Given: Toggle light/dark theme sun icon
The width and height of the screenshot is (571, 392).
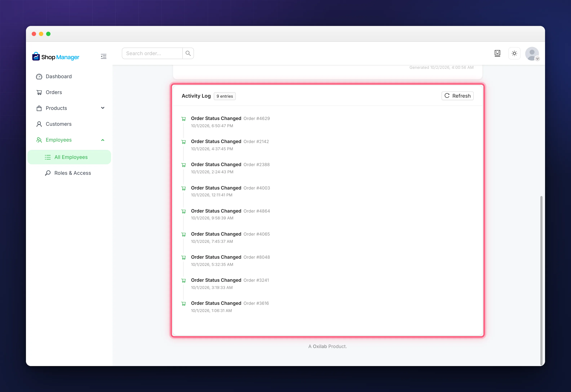Looking at the screenshot, I should pyautogui.click(x=514, y=53).
